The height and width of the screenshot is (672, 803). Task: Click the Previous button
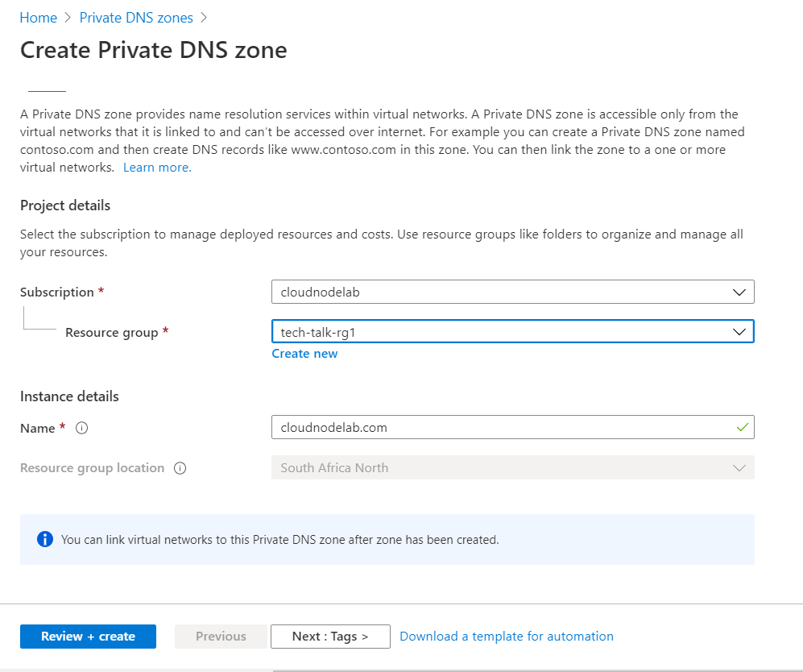point(221,637)
